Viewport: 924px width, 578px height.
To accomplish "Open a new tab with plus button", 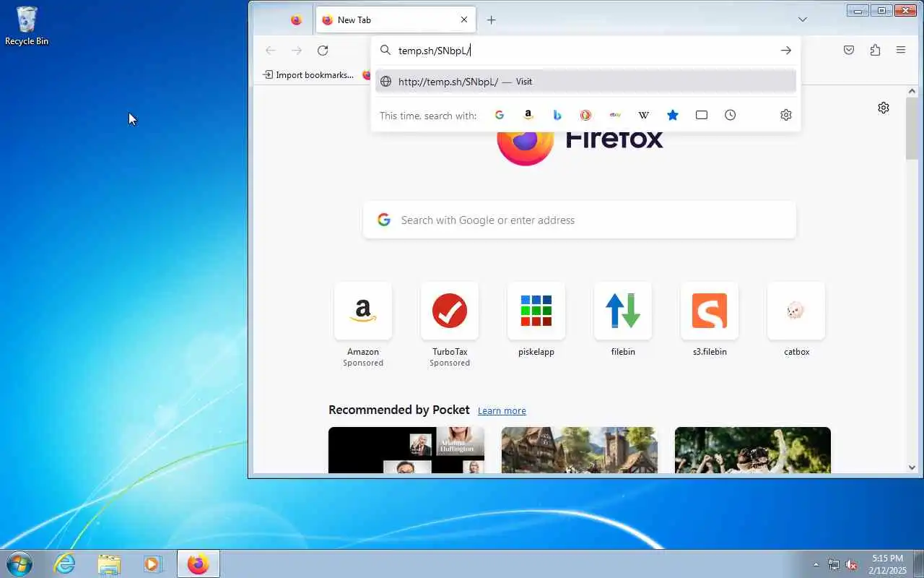I will tap(492, 20).
